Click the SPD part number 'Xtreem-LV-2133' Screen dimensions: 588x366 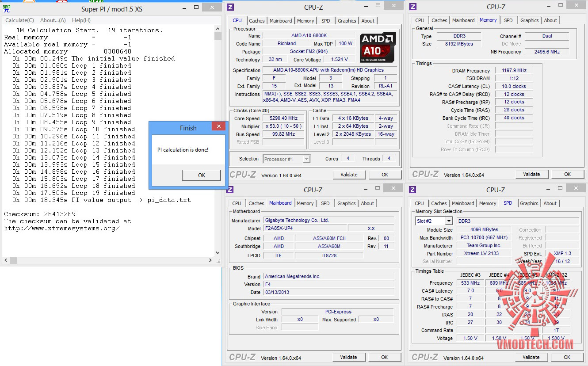(x=484, y=254)
